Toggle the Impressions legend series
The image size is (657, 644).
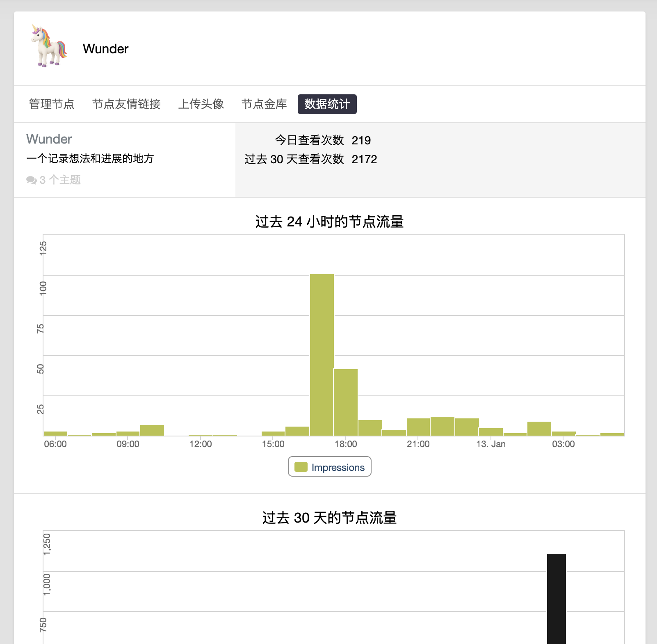click(x=338, y=468)
